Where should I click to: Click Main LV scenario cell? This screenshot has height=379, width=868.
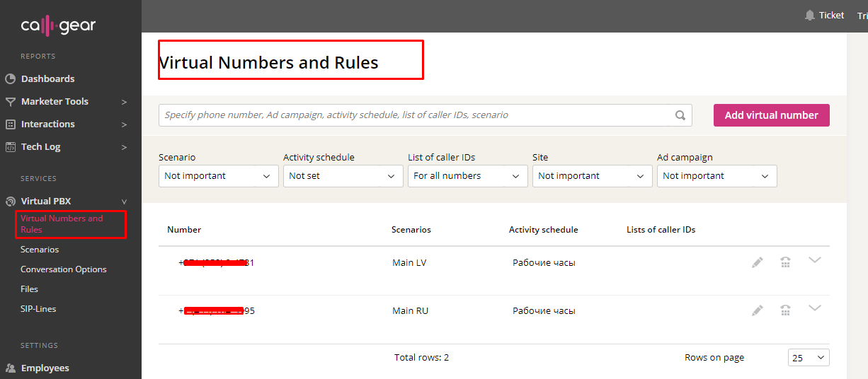pyautogui.click(x=409, y=263)
